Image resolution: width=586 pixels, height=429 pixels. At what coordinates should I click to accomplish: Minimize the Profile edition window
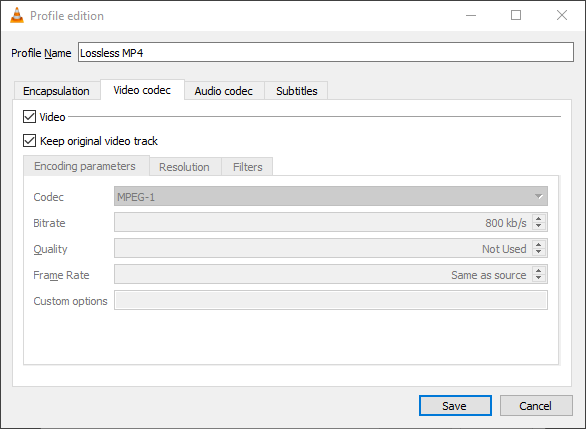[x=471, y=15]
